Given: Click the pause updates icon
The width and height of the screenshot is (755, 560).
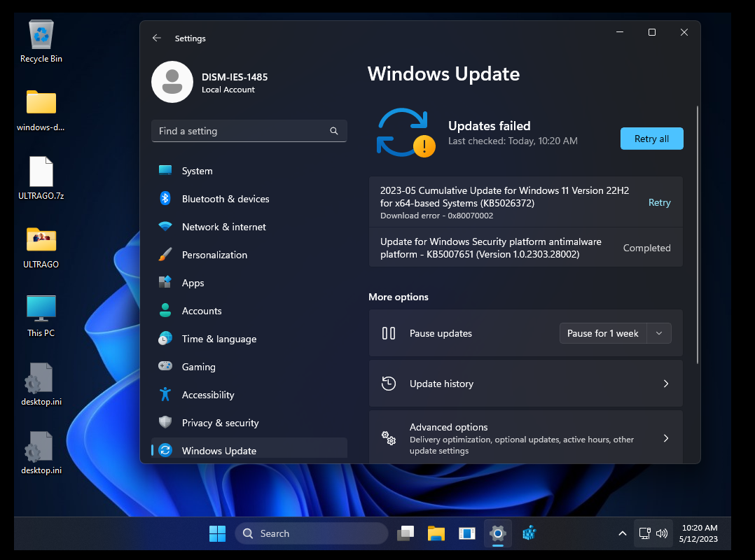Looking at the screenshot, I should pyautogui.click(x=389, y=333).
